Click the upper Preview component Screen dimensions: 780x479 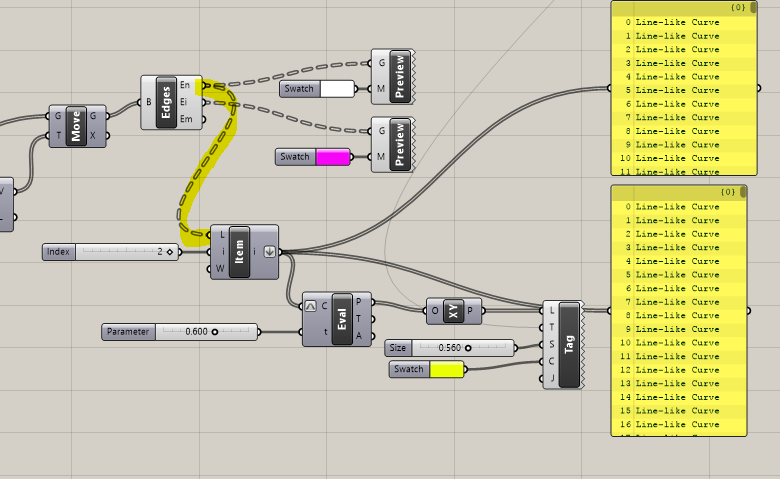click(x=400, y=74)
